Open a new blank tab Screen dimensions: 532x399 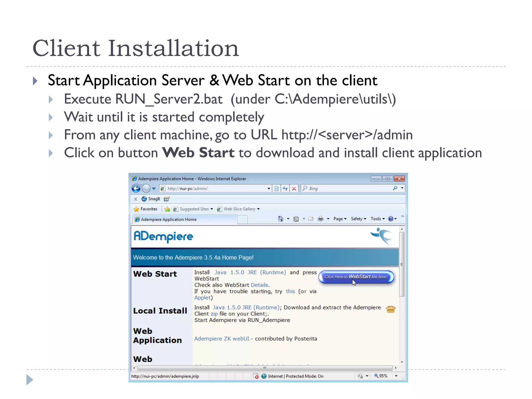[242, 220]
